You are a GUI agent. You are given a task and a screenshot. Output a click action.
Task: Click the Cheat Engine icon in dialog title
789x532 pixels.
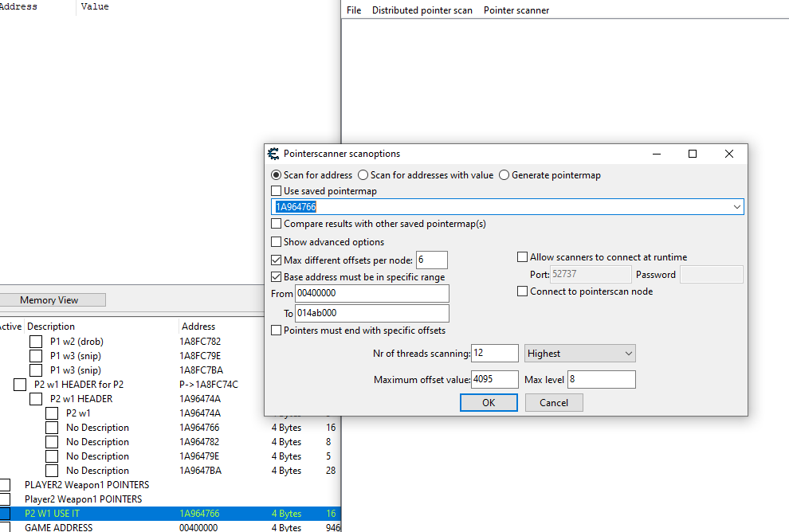tap(274, 154)
